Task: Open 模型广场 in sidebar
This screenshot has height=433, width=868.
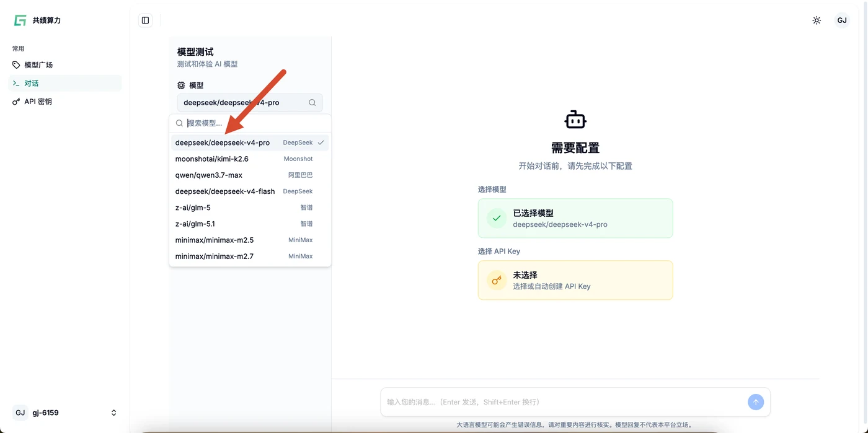Action: click(65, 65)
